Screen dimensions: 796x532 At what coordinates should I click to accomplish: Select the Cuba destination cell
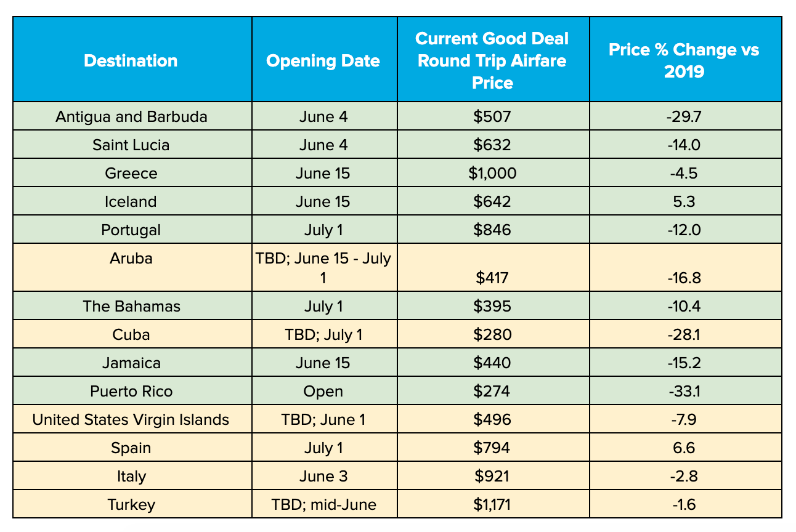[132, 334]
